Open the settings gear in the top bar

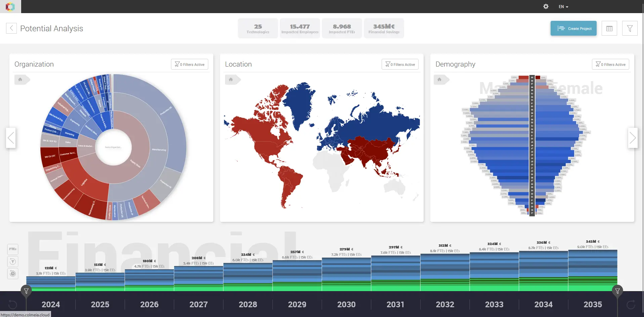coord(546,6)
